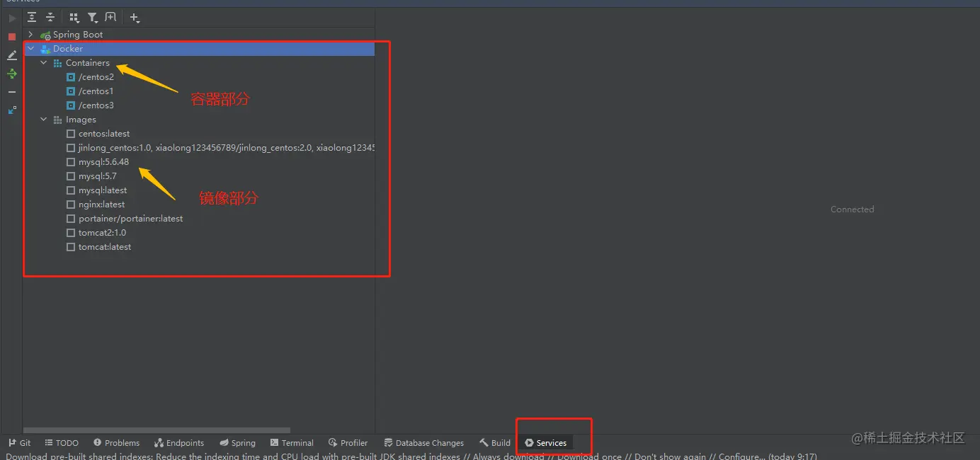This screenshot has width=980, height=460.
Task: Open the TODO tool window tab
Action: click(62, 443)
